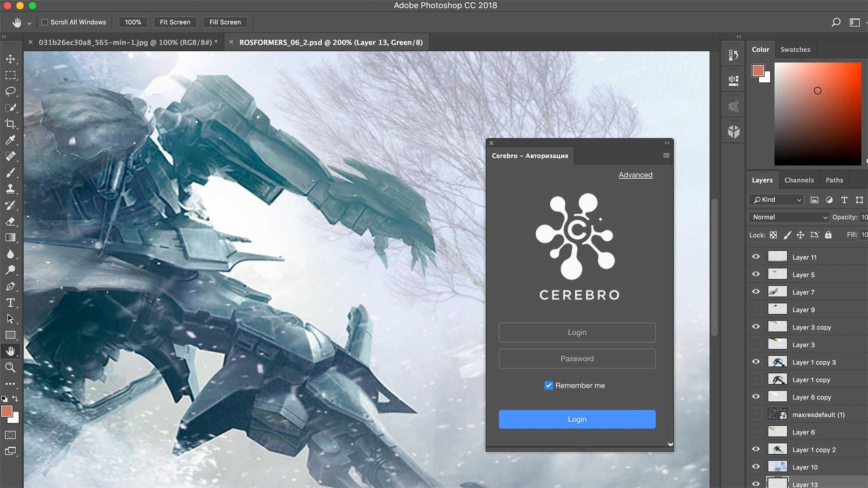Select the Hand tool in toolbox
Image resolution: width=868 pixels, height=488 pixels.
pyautogui.click(x=10, y=351)
